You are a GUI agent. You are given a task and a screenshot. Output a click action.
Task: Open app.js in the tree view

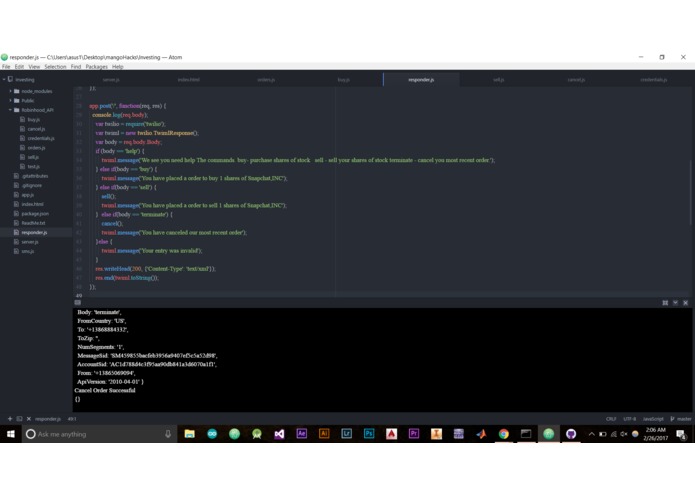tap(27, 195)
